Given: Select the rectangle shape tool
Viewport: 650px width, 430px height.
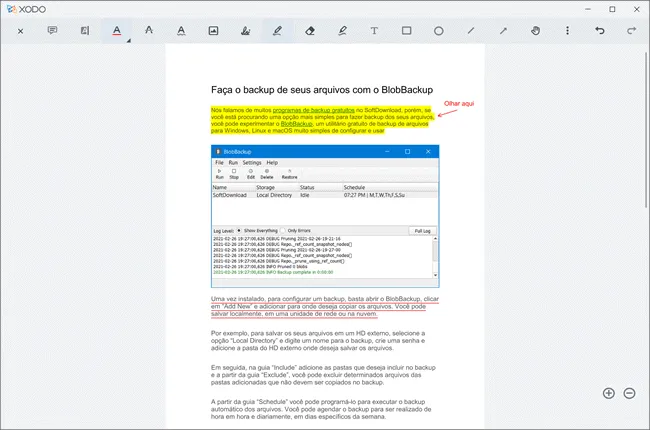Looking at the screenshot, I should tap(407, 31).
